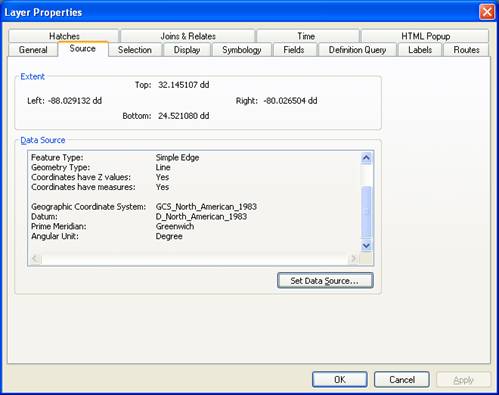The image size is (499, 395).
Task: Go to the Display tab
Action: click(187, 50)
